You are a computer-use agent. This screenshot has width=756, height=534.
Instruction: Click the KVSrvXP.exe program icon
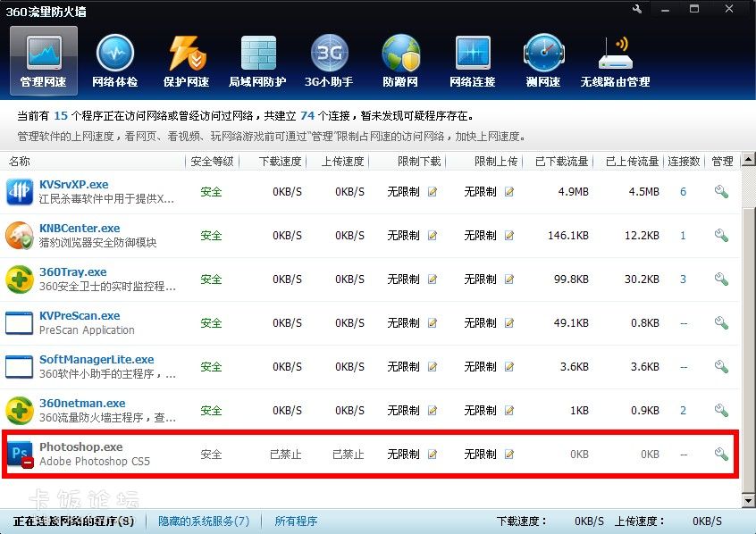[20, 192]
